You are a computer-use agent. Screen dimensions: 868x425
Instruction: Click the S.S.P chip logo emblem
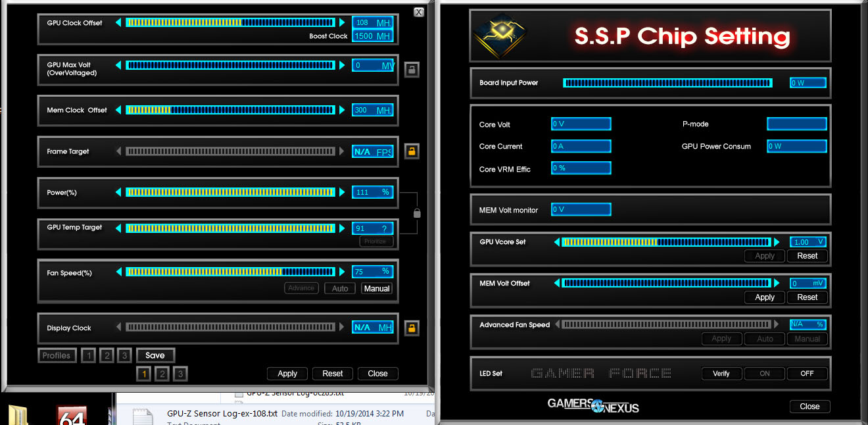tap(499, 36)
